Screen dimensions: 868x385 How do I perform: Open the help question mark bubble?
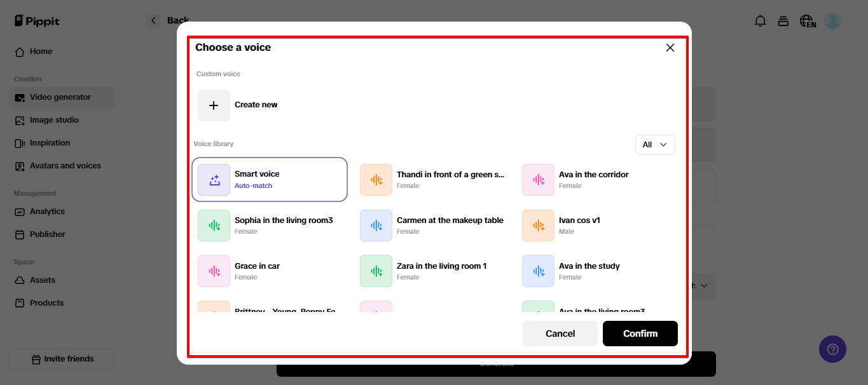832,349
